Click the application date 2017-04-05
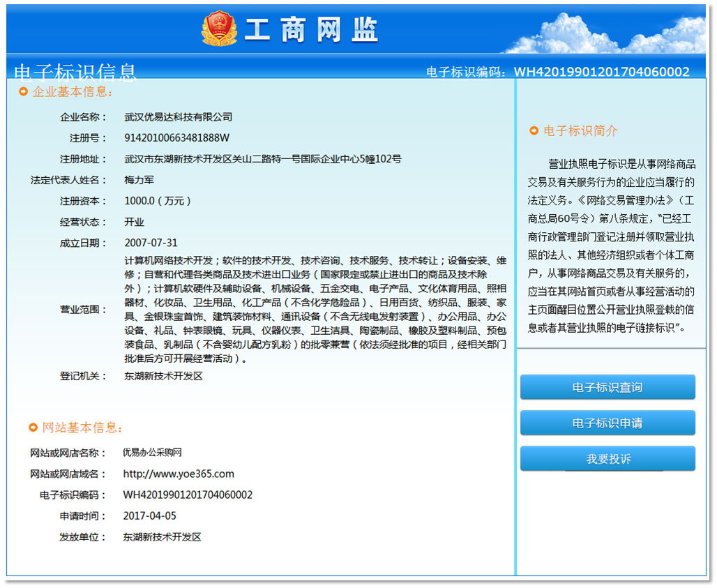The height and width of the screenshot is (588, 717). (149, 516)
